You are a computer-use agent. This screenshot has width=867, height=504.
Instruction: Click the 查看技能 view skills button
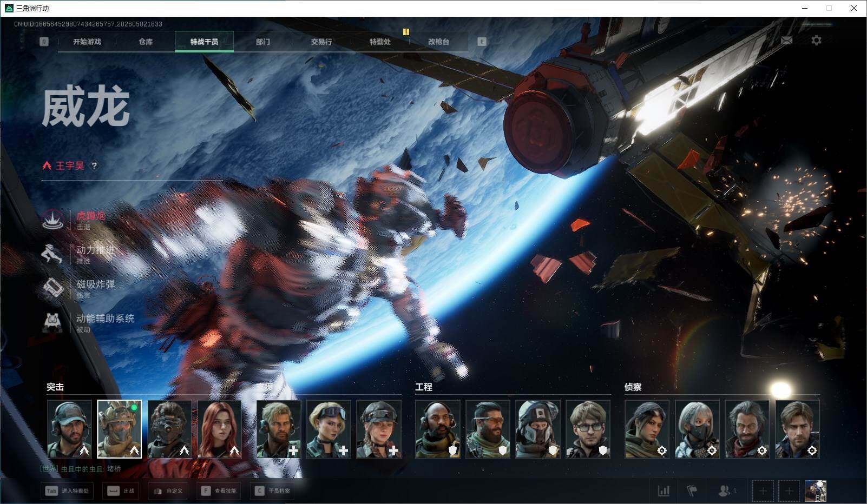click(x=219, y=491)
